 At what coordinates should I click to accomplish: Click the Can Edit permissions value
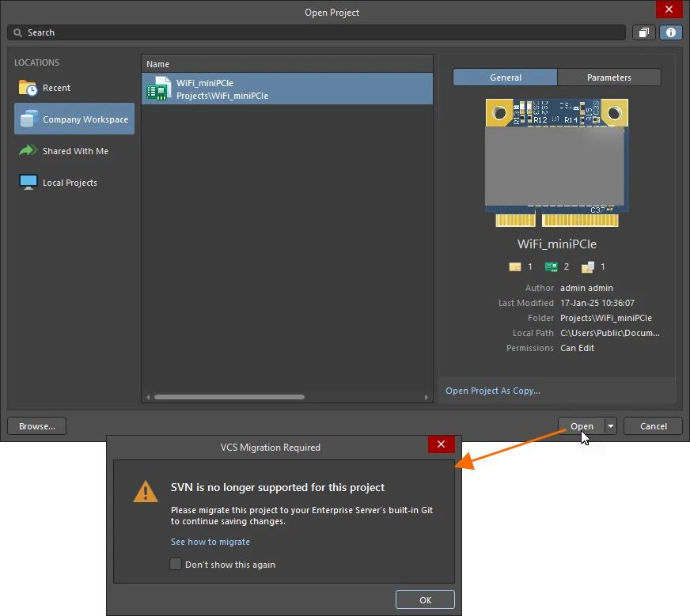coord(577,348)
